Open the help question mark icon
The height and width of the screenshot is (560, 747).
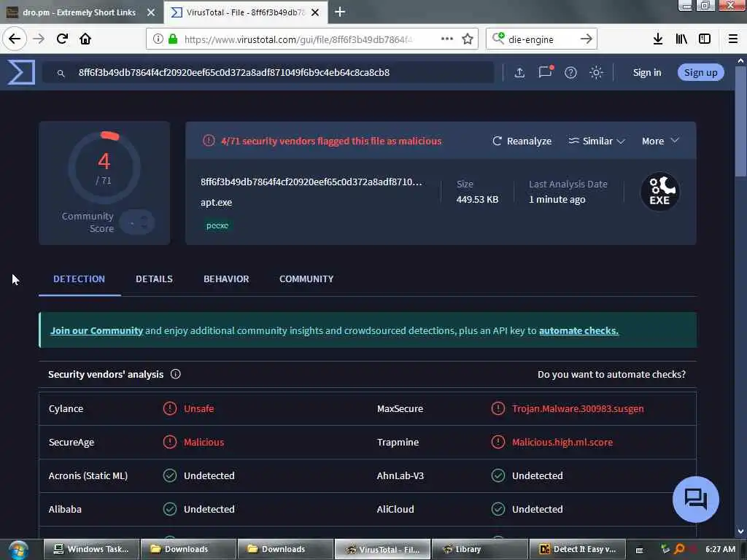570,72
